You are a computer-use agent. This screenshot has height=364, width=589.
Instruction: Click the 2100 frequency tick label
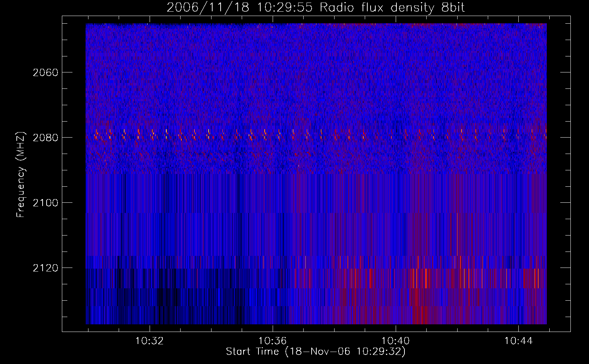(46, 203)
